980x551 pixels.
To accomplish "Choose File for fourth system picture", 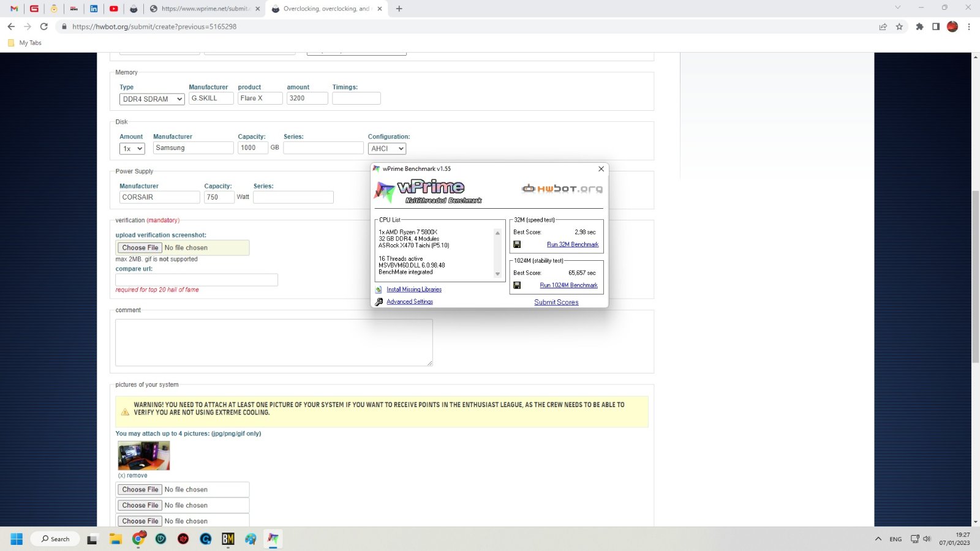I will point(140,521).
